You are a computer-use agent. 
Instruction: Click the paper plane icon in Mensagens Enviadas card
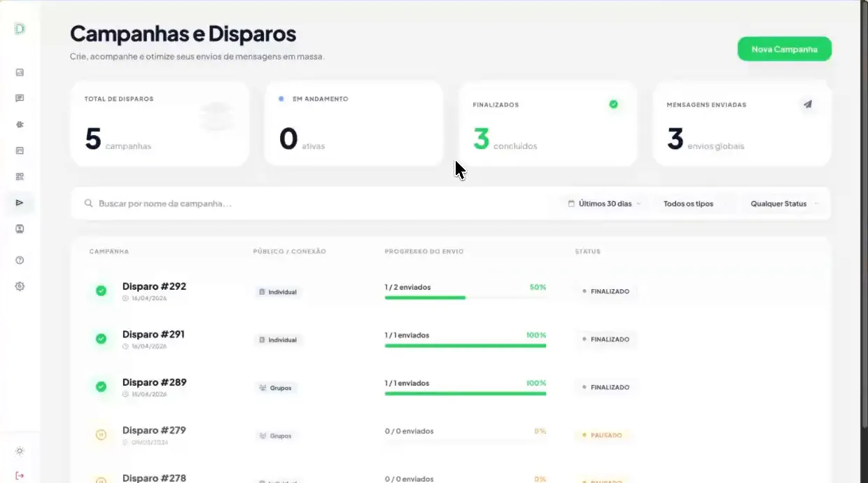808,104
